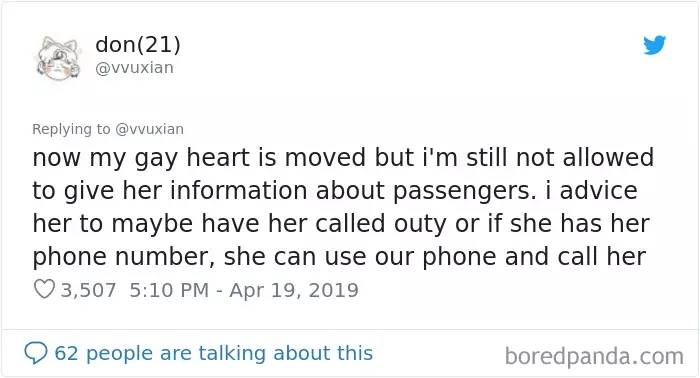Open the don(21) display name profile
700x378 pixels.
coord(138,45)
